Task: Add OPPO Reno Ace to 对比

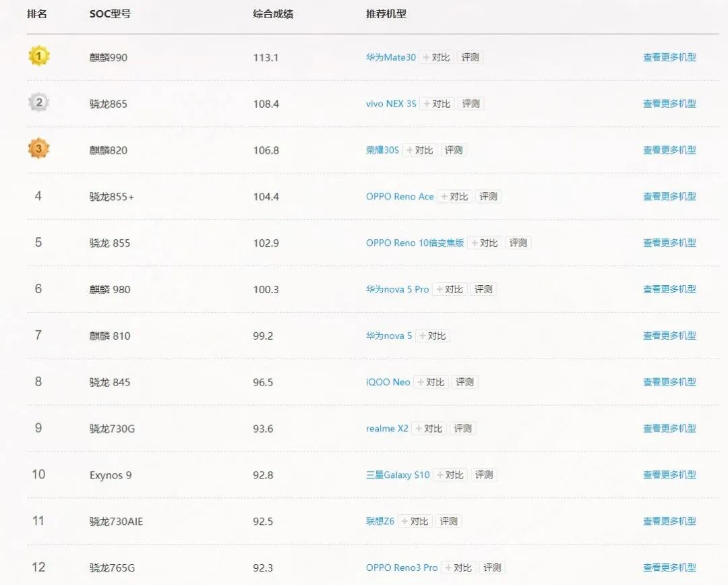Action: click(x=454, y=196)
